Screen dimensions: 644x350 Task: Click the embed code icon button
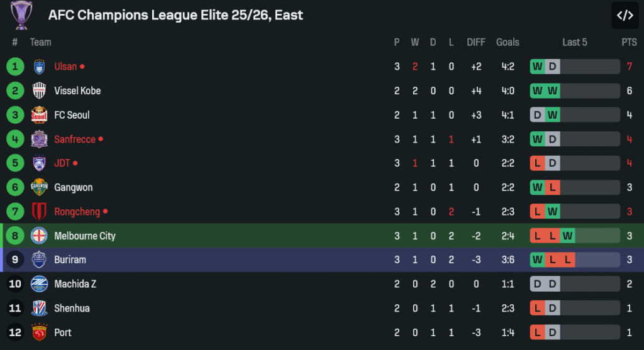(x=625, y=16)
